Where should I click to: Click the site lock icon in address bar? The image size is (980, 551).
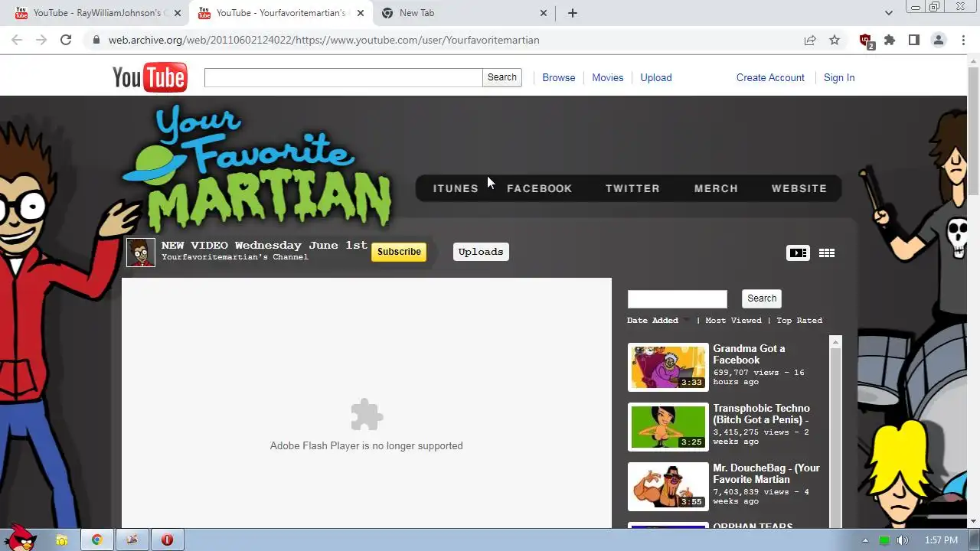pos(96,40)
